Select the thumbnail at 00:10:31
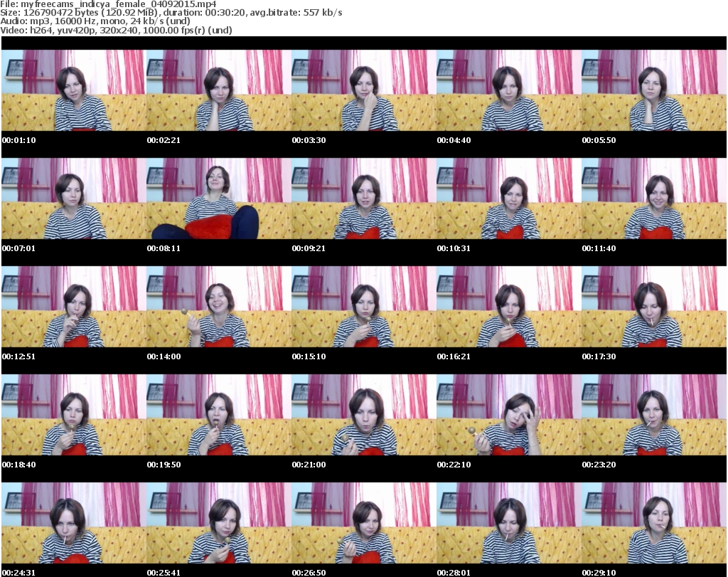 509,198
